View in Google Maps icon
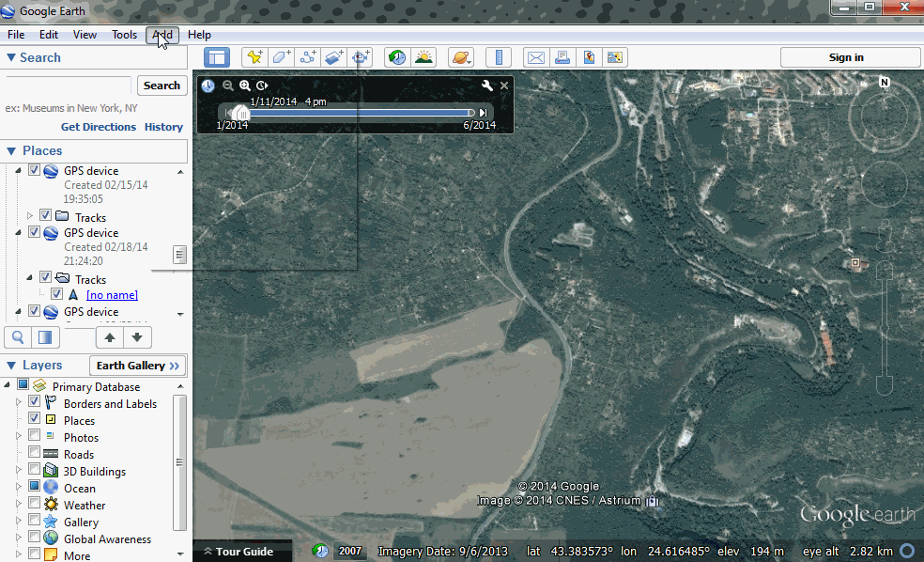 pyautogui.click(x=589, y=57)
